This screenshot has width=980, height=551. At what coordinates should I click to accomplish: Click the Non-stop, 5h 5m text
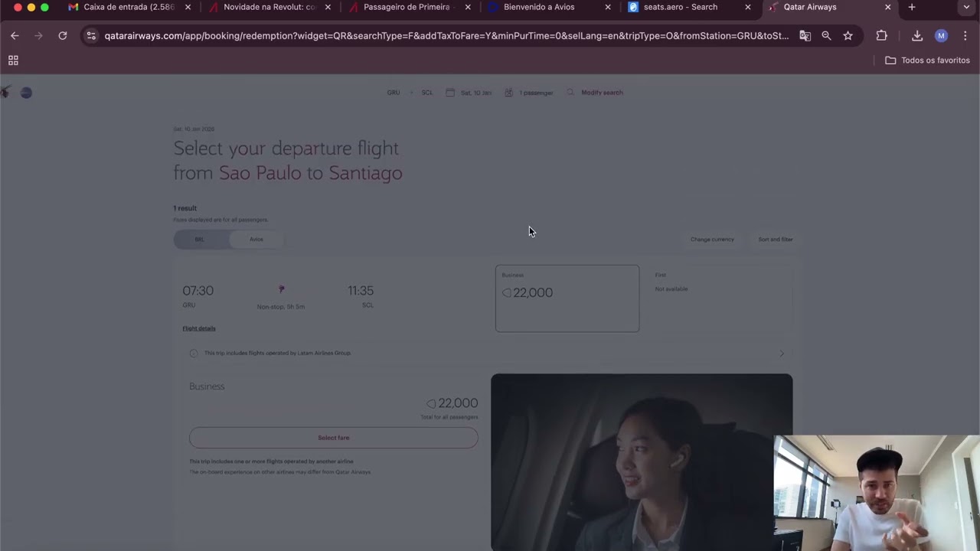pos(281,307)
